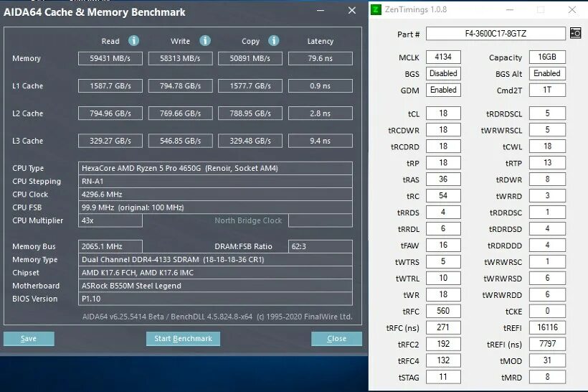Click the tRC value 54

[443, 196]
